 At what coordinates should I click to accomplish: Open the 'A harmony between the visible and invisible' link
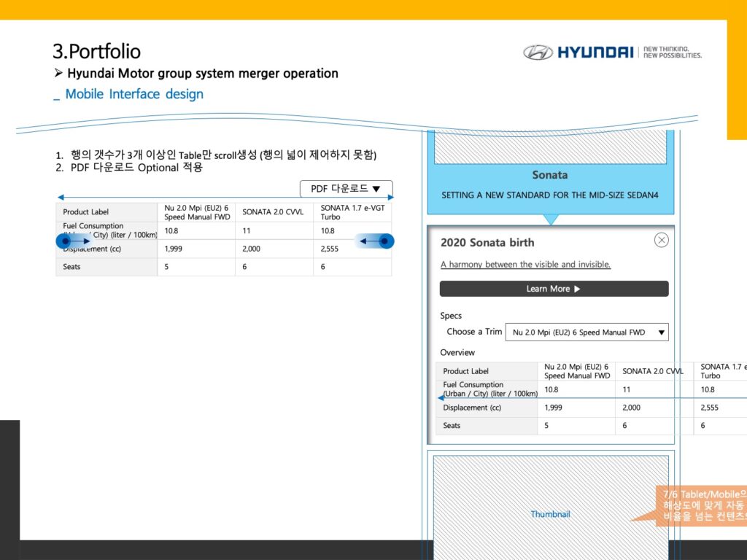525,265
